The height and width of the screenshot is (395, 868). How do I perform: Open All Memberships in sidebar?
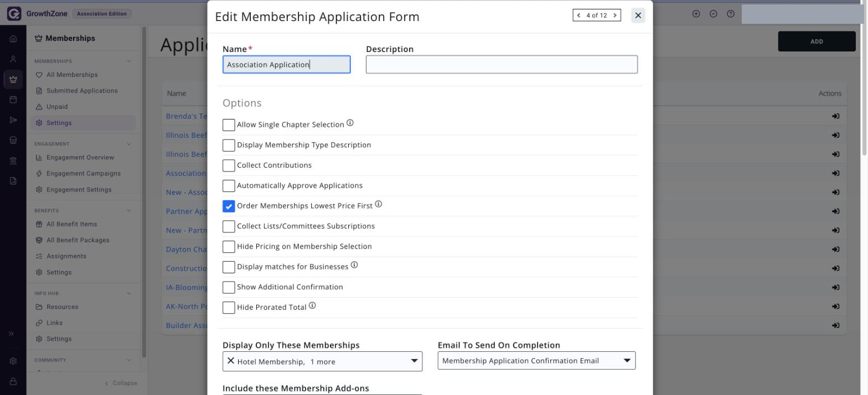click(72, 75)
